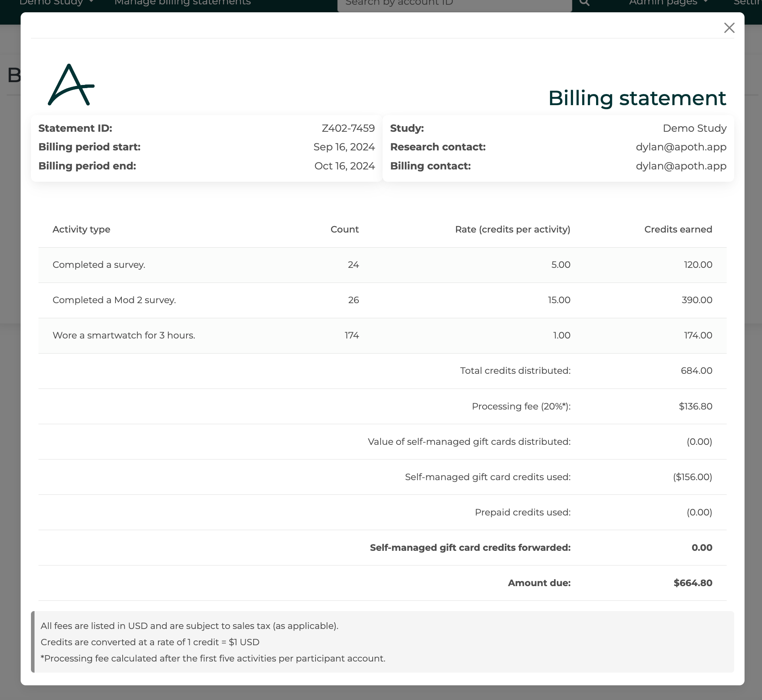Screen dimensions: 762x700
Task: Click the Statement ID value Z402-7459
Action: [x=348, y=128]
